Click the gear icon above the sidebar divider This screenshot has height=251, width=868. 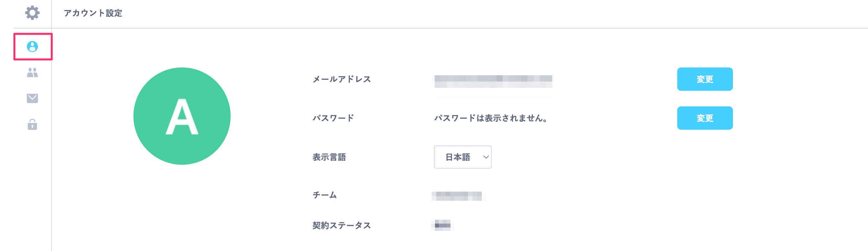[x=32, y=14]
